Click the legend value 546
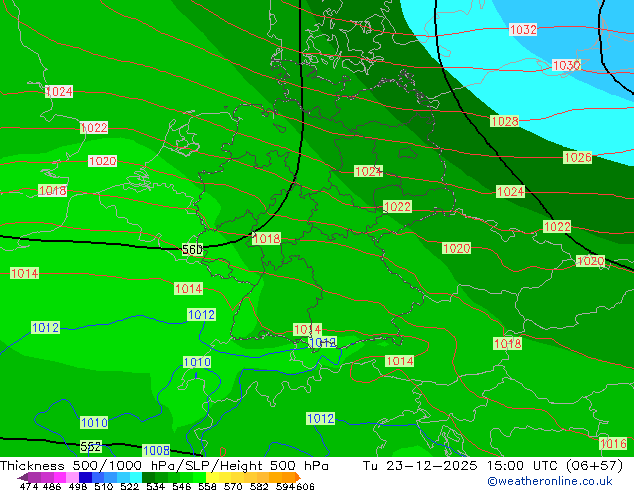Viewport: 634px width, 490px height. 182,486
